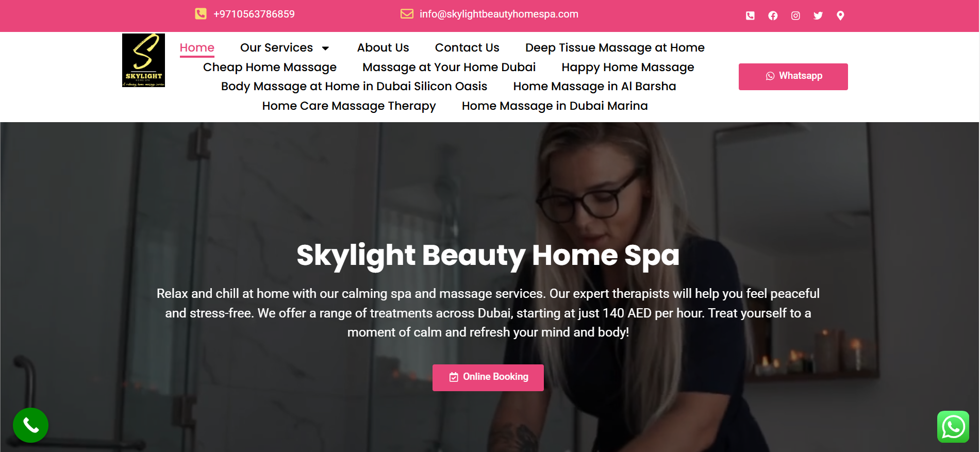
Task: Click the yellow envelope email icon
Action: [x=407, y=14]
